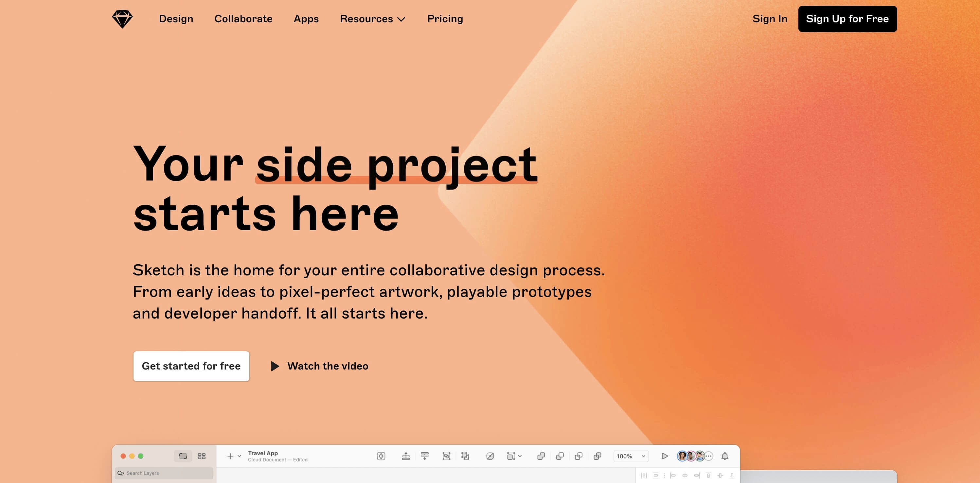Click align right icon
Screen dimensions: 980x483
pyautogui.click(x=697, y=475)
